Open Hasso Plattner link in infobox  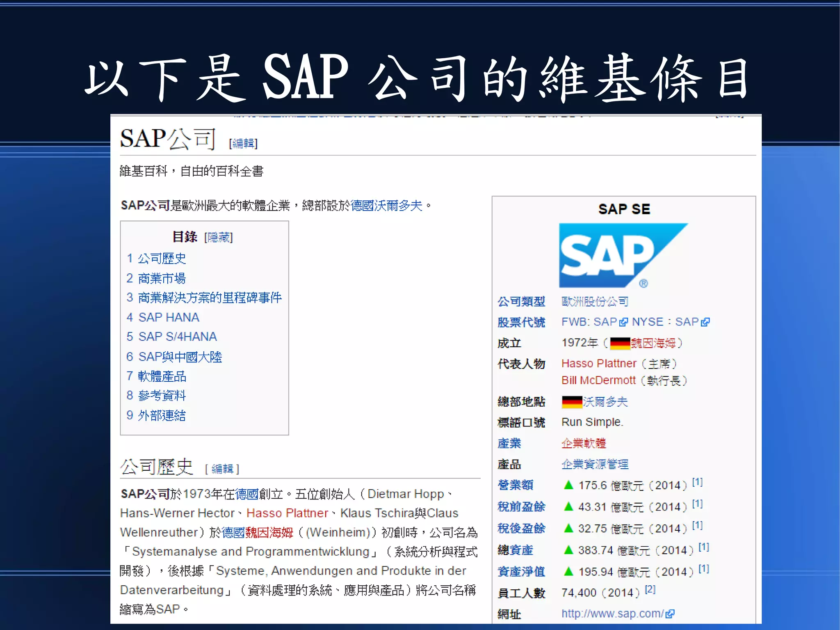pyautogui.click(x=599, y=364)
